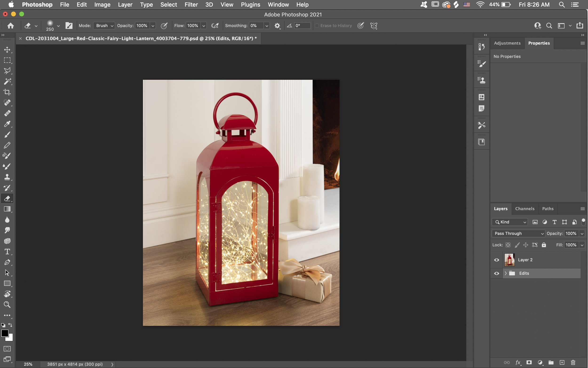Click the Layer 2 thumbnail
This screenshot has height=368, width=588.
pos(509,260)
